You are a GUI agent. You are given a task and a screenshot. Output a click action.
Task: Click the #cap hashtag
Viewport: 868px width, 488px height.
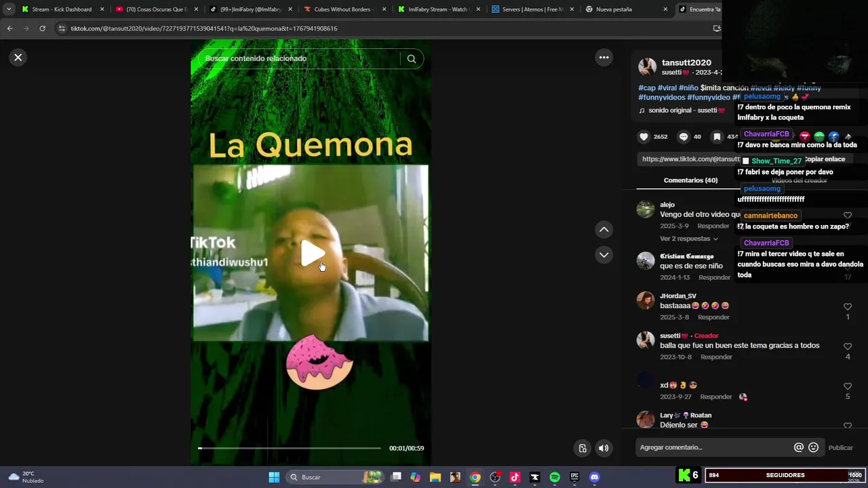pos(647,88)
